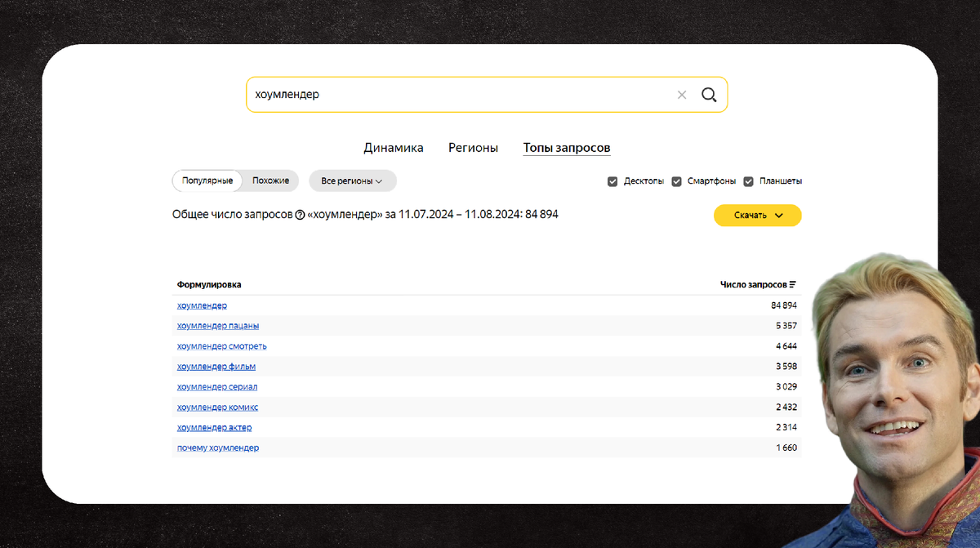The image size is (980, 548).
Task: Open the хоумлендер пацаны link
Action: pyautogui.click(x=218, y=326)
